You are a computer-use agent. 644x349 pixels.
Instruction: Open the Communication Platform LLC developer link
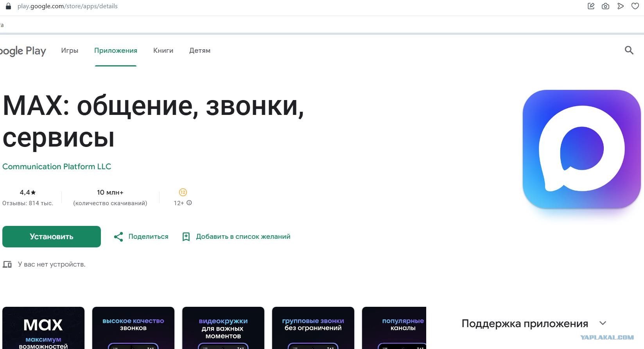tap(57, 166)
